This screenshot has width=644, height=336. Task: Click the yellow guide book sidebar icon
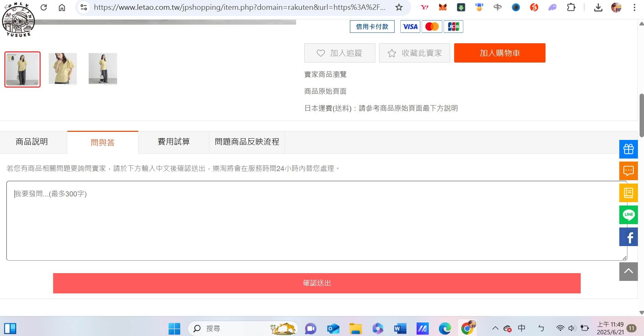tap(628, 193)
